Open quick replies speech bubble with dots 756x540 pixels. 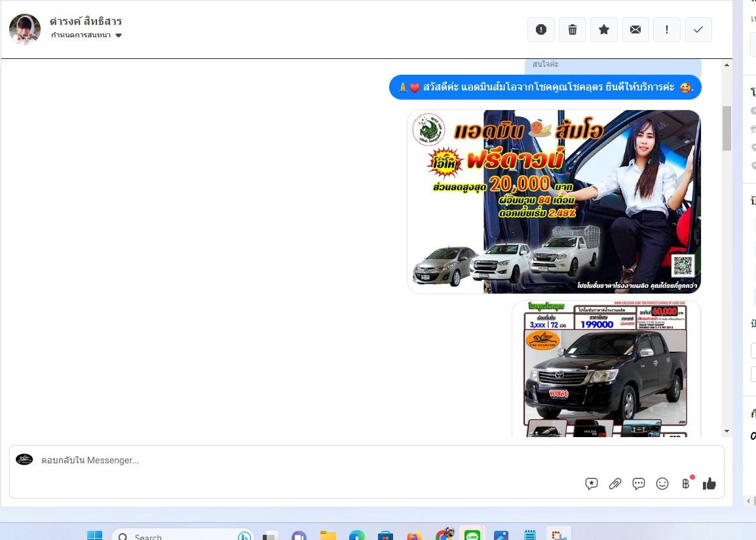click(638, 484)
